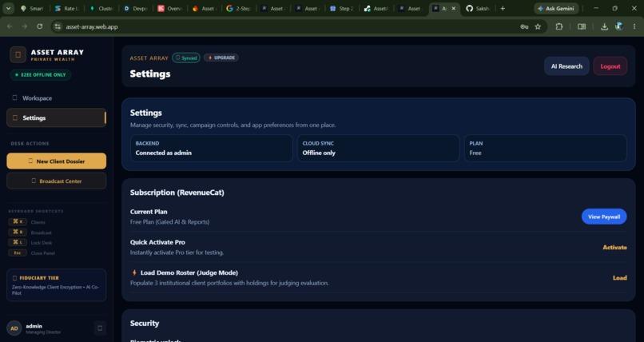Screen dimensions: 644x342
Task: Go to Workspace in the sidebar
Action: tap(56, 98)
